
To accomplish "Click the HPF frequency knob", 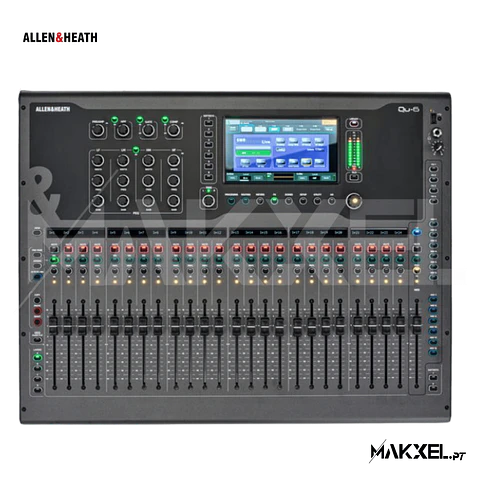I will (x=123, y=130).
